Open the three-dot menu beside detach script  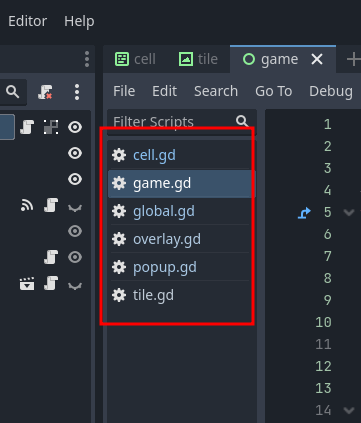click(77, 92)
